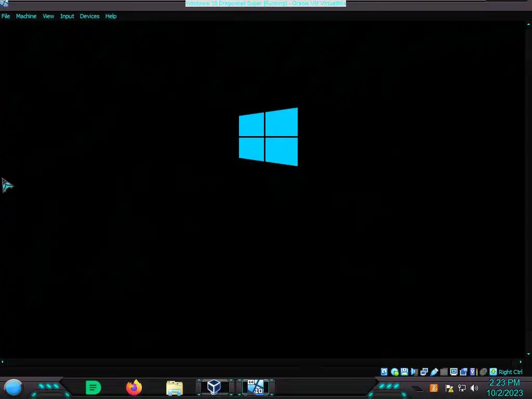Open the Input menu
Screen dimensions: 532x399
click(67, 16)
